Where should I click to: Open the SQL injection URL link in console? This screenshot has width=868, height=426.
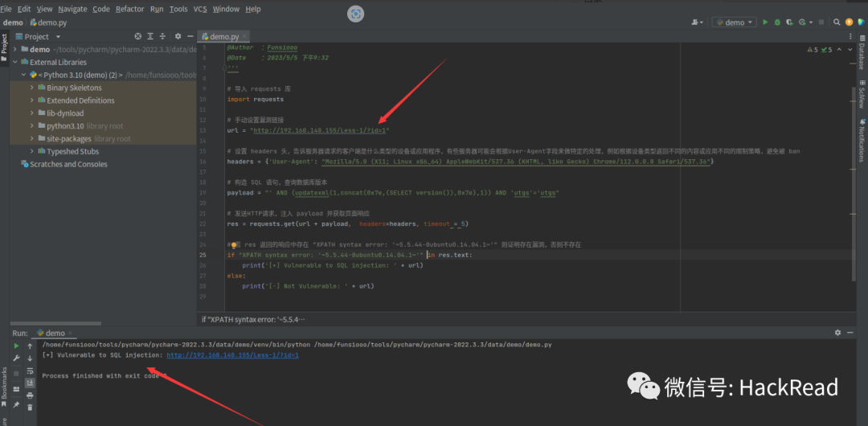pos(232,355)
